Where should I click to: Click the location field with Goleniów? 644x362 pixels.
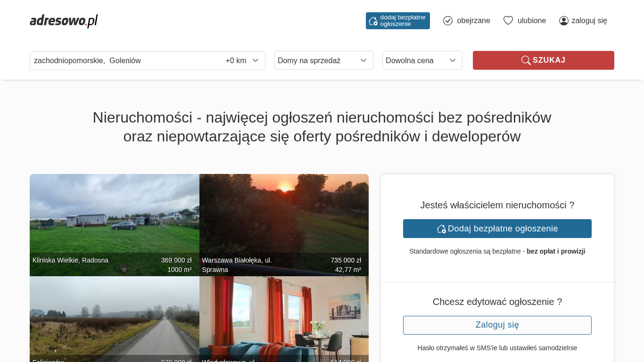(123, 60)
